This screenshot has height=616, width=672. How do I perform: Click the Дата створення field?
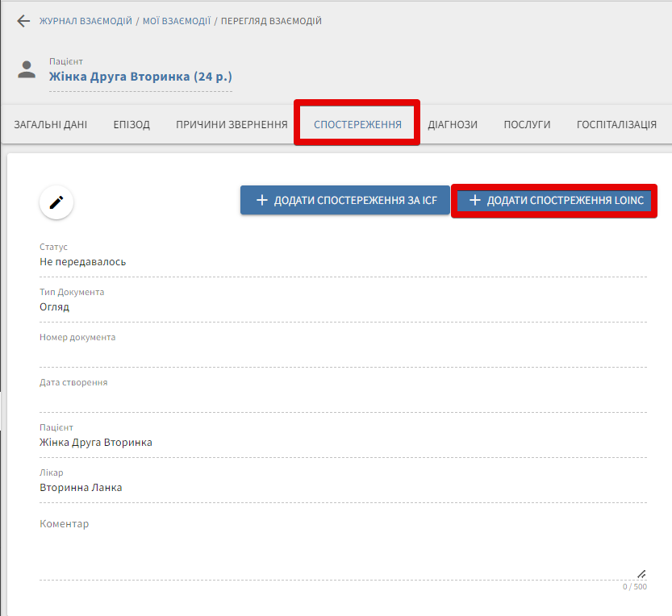[343, 399]
